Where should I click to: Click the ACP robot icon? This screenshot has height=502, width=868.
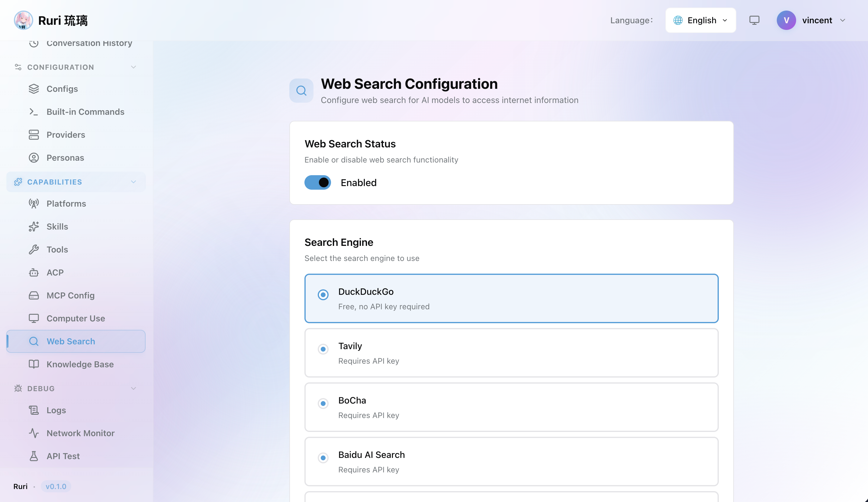pyautogui.click(x=34, y=272)
